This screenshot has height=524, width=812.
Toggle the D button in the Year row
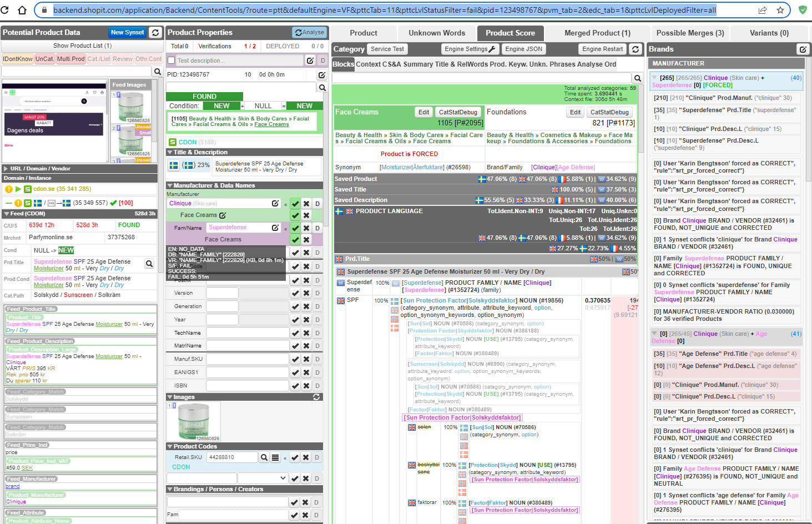point(317,320)
